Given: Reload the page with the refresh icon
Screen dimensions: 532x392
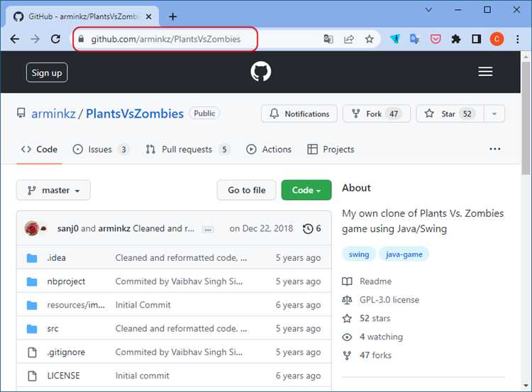Looking at the screenshot, I should click(x=55, y=39).
